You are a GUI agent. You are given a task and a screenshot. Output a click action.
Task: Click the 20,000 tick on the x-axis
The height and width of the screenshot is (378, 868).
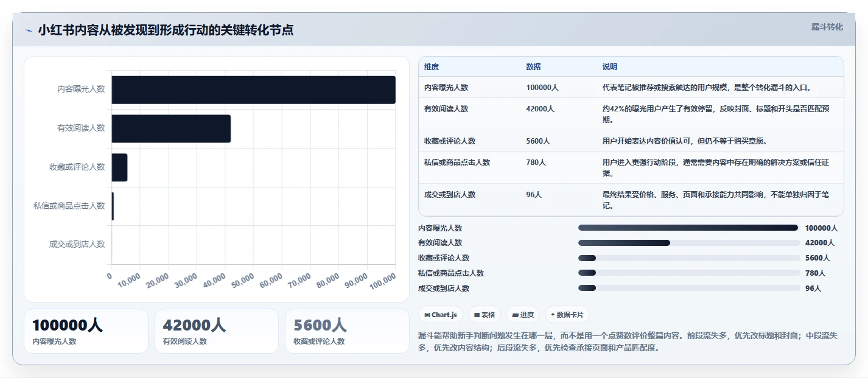point(157,281)
